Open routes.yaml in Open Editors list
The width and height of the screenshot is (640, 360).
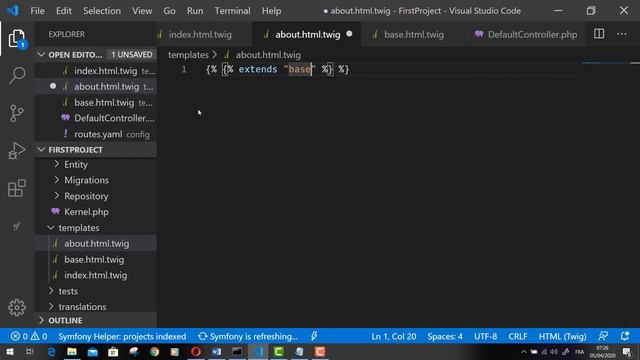point(96,134)
